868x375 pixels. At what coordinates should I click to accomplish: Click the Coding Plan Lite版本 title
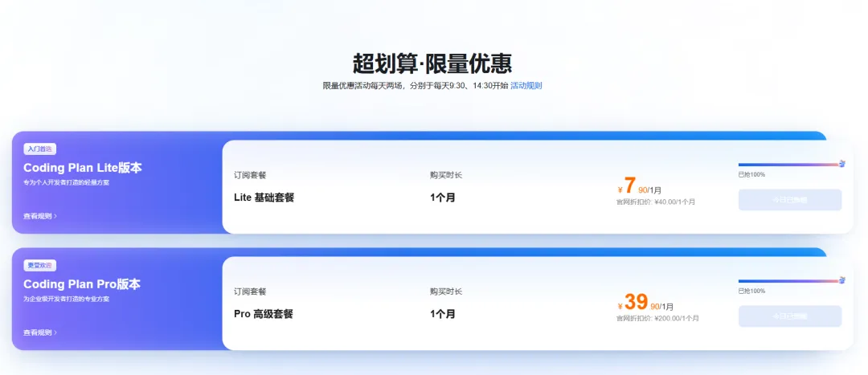(83, 168)
